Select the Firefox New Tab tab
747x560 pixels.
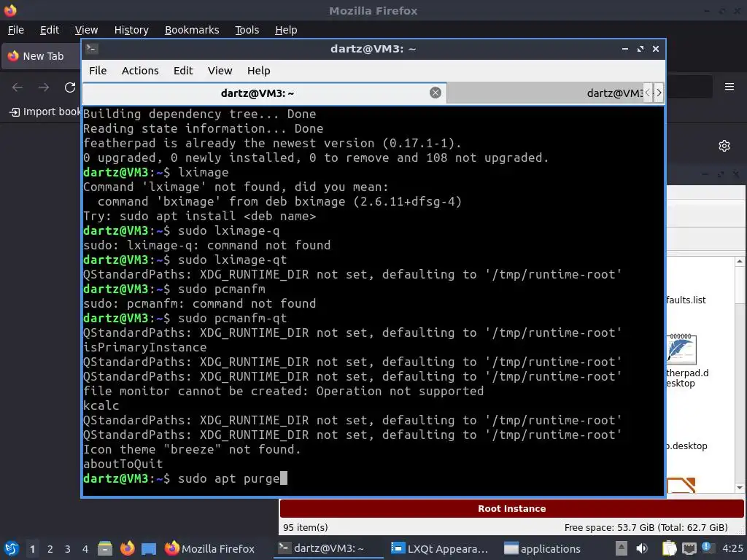42,56
